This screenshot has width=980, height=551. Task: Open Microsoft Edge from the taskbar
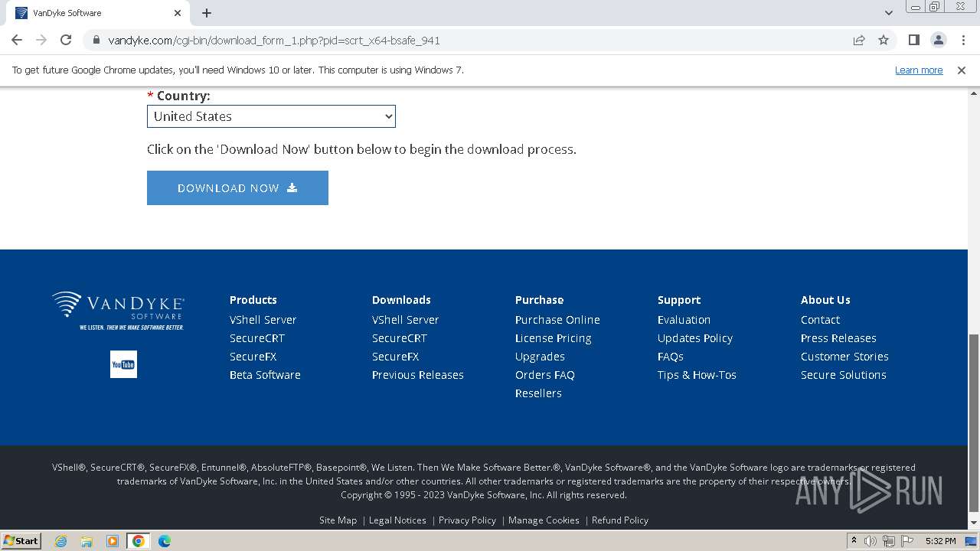pos(165,541)
